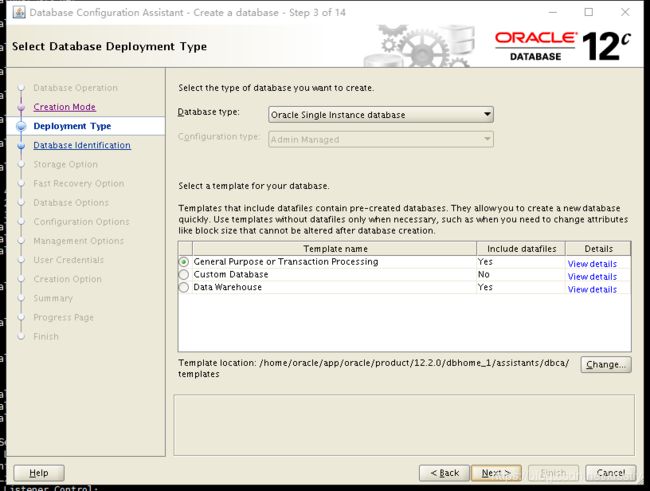650x491 pixels.
Task: Click the User Credentials step
Action: point(69,260)
